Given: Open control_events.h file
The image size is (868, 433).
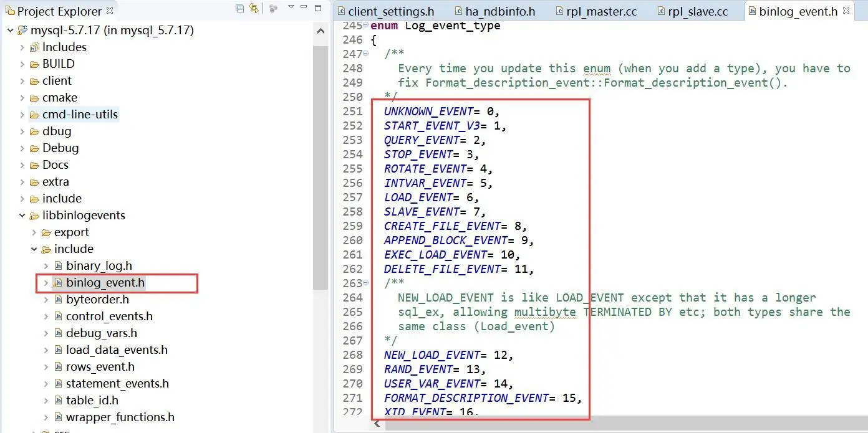Looking at the screenshot, I should point(109,316).
